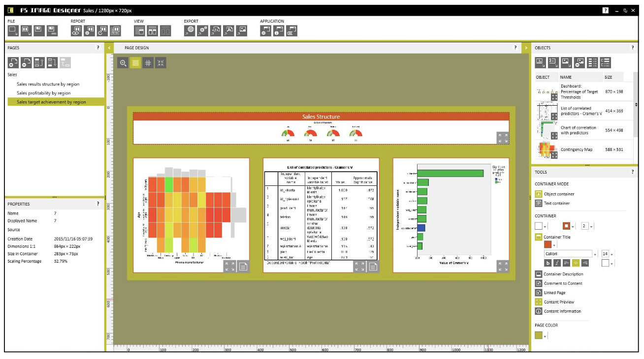The height and width of the screenshot is (359, 644).
Task: Export report as image icon
Action: click(x=241, y=31)
